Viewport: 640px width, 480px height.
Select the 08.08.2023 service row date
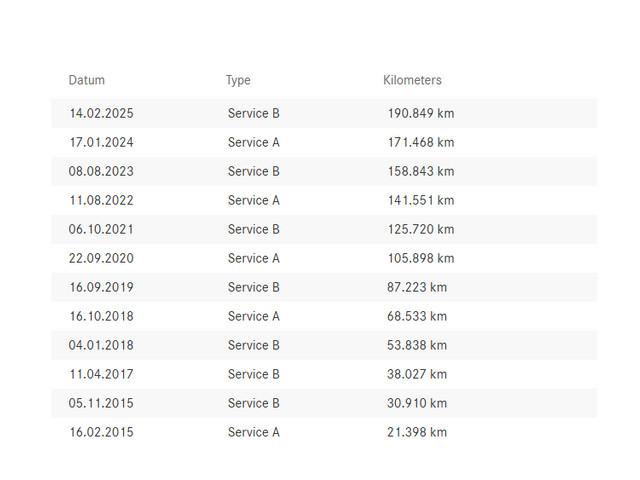pyautogui.click(x=101, y=171)
